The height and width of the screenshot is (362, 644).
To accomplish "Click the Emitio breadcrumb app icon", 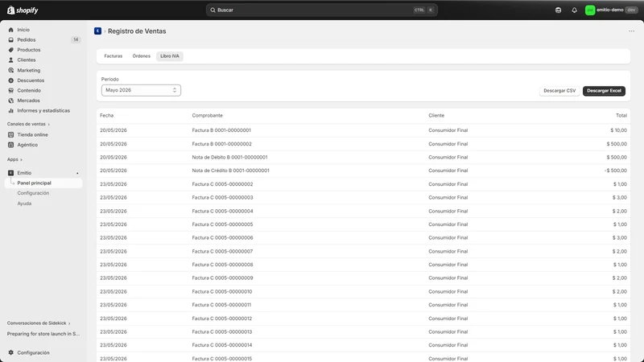I will coord(97,31).
